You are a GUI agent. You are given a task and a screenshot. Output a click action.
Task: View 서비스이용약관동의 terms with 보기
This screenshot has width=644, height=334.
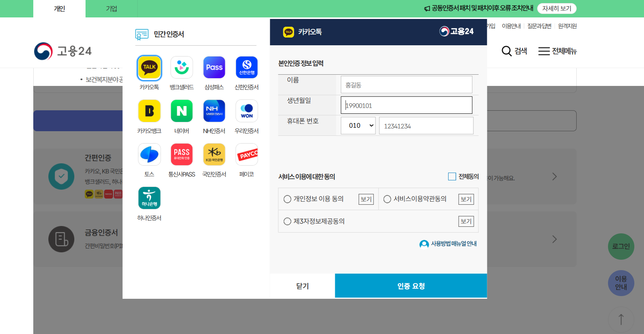click(466, 199)
